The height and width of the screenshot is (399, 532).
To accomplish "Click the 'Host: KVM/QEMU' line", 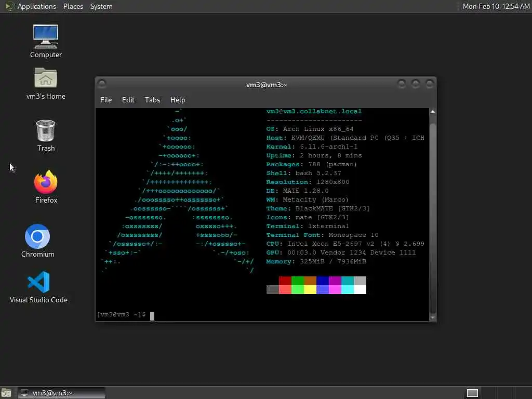I will [345, 138].
